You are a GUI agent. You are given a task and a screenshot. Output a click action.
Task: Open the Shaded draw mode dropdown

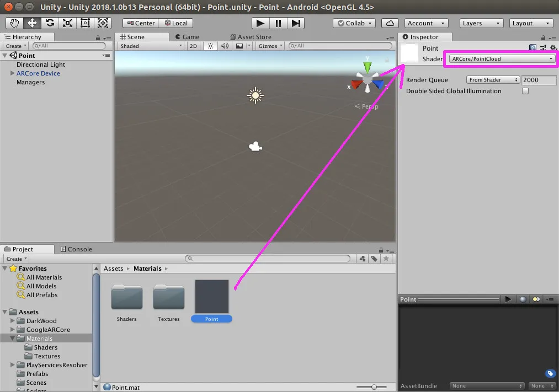tap(151, 46)
